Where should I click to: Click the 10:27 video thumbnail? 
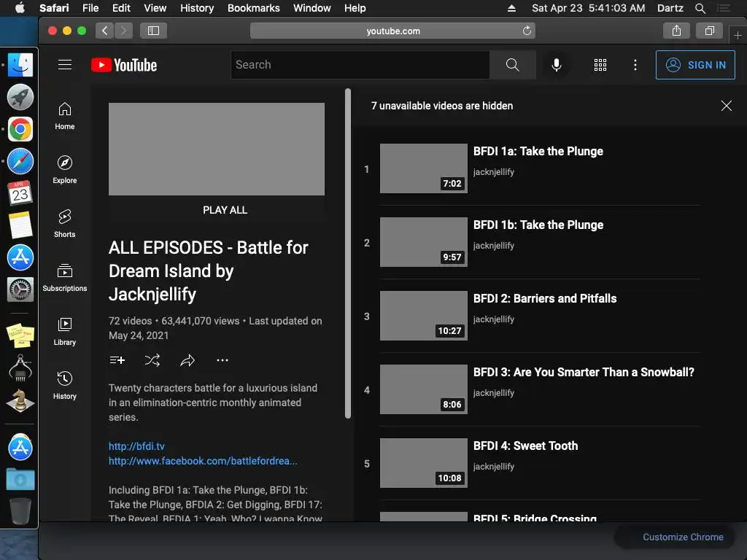424,316
